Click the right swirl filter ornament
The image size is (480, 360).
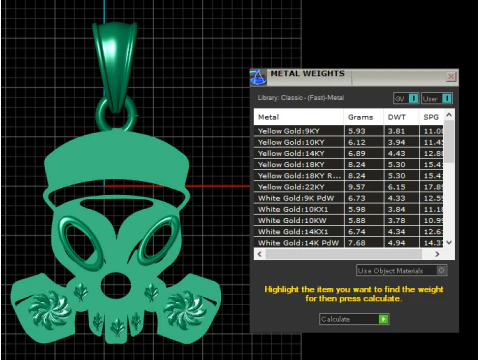184,310
